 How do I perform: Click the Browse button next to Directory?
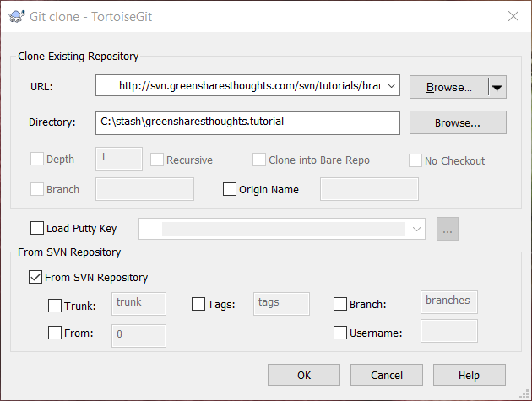click(x=458, y=122)
